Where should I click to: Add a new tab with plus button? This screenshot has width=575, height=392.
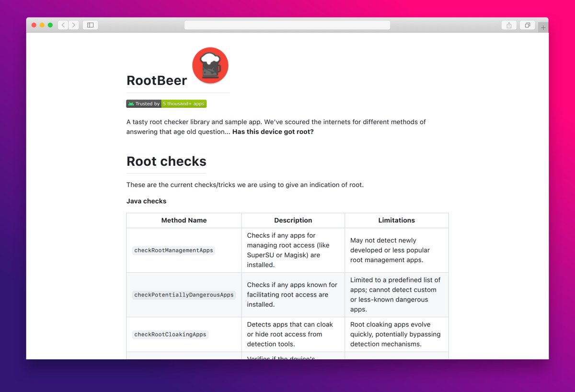point(543,27)
